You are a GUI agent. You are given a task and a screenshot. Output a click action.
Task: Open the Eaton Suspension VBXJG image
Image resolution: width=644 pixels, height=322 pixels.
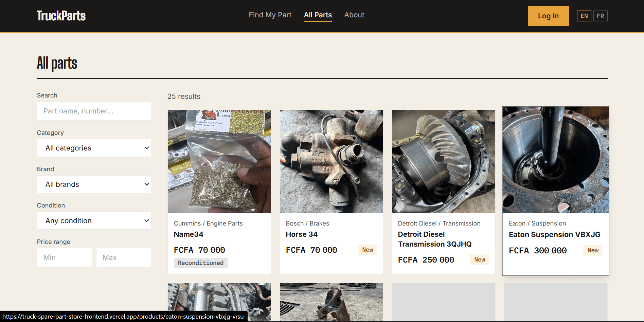point(556,160)
